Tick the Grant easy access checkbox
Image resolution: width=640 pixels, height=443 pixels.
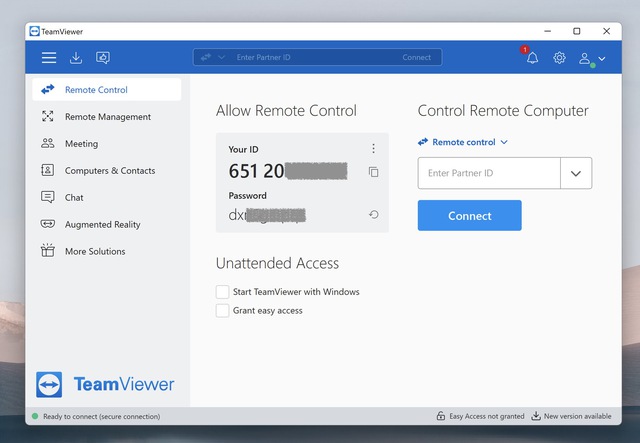(x=222, y=311)
